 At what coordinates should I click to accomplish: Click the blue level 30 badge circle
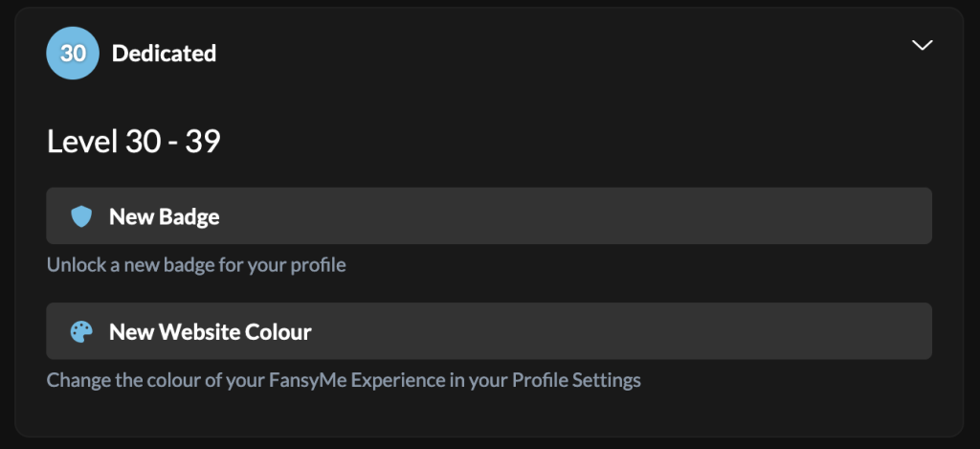click(73, 54)
